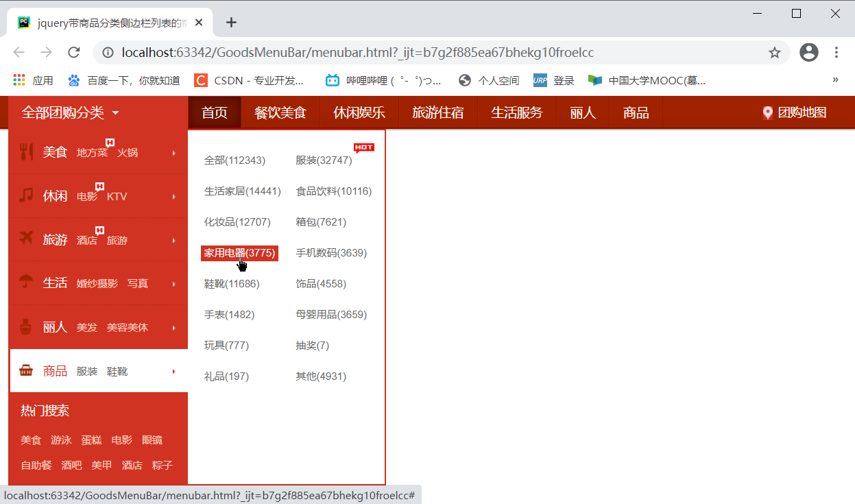Click the music note 休闲 icon
The width and height of the screenshot is (855, 504).
coord(26,195)
